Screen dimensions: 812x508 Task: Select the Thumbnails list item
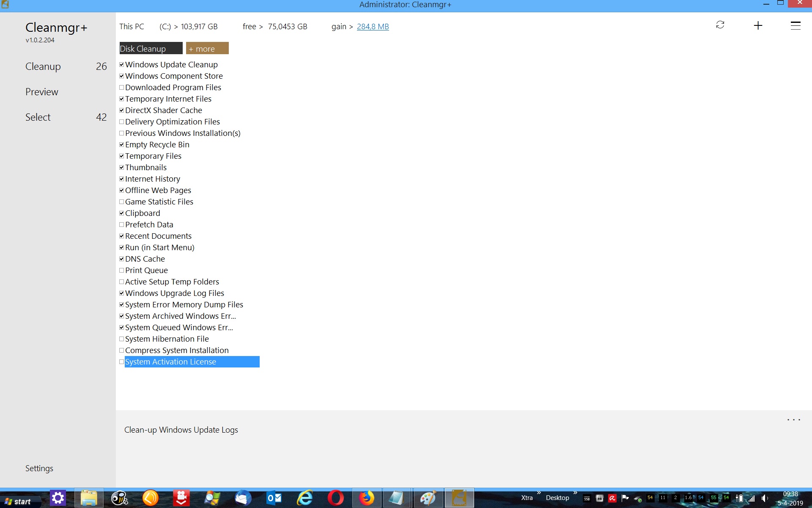(x=146, y=168)
